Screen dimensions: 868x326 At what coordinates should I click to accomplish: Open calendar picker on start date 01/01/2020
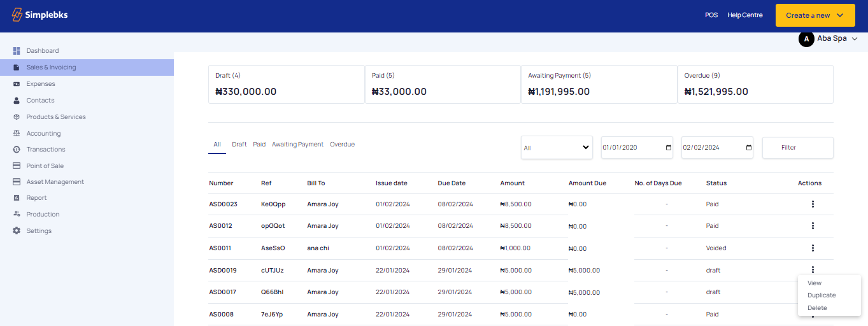click(668, 148)
